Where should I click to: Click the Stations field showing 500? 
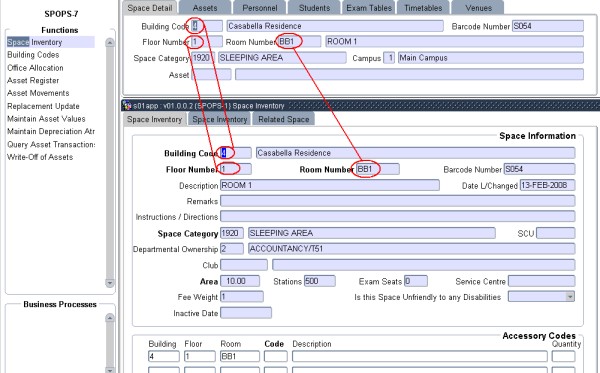click(320, 281)
